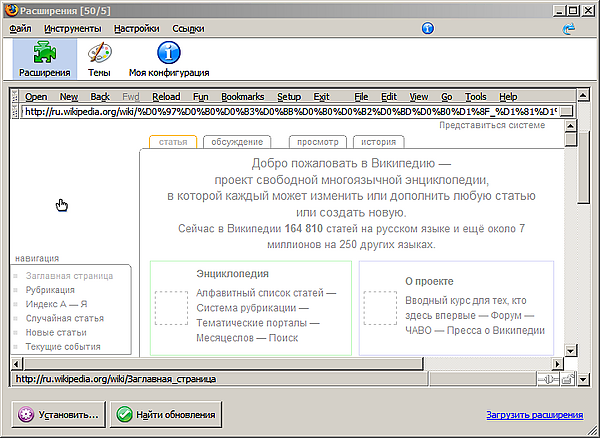Open Система рубрикации link
The image size is (600, 438).
pyautogui.click(x=246, y=308)
